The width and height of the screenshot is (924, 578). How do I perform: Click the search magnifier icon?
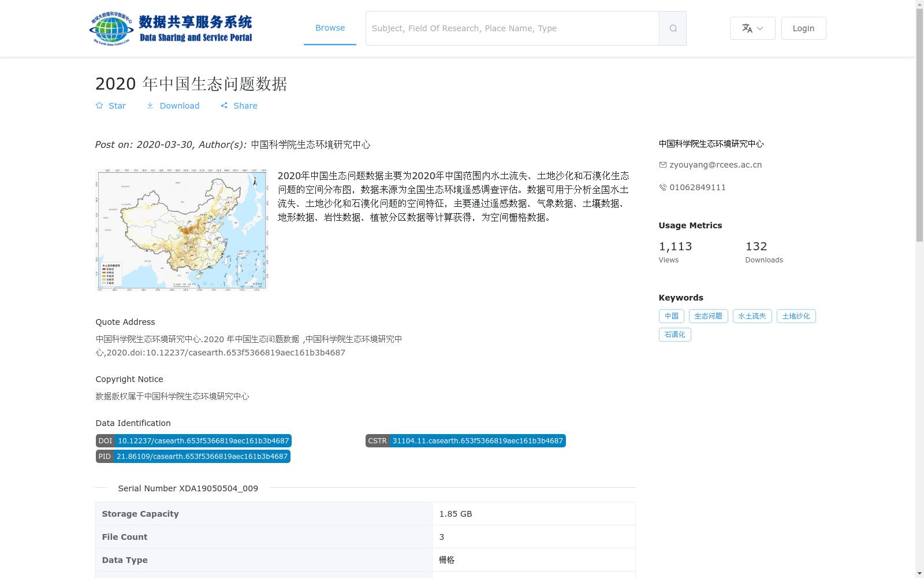673,28
